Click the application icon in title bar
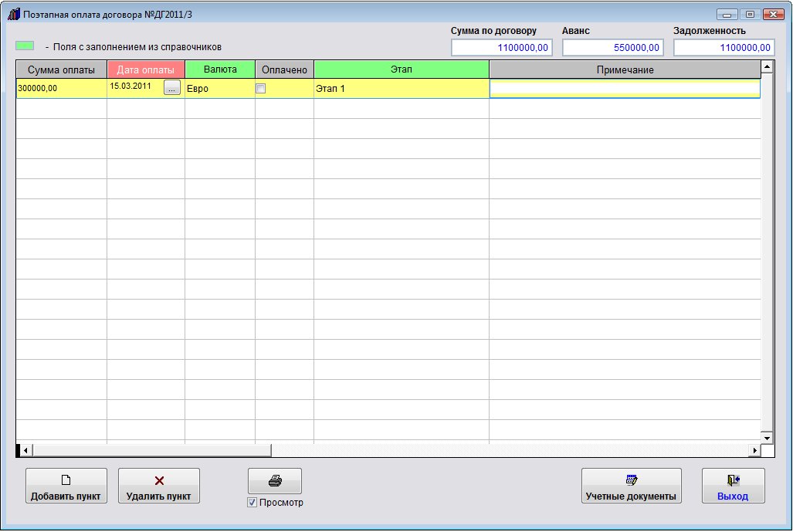793x532 pixels. (x=14, y=14)
